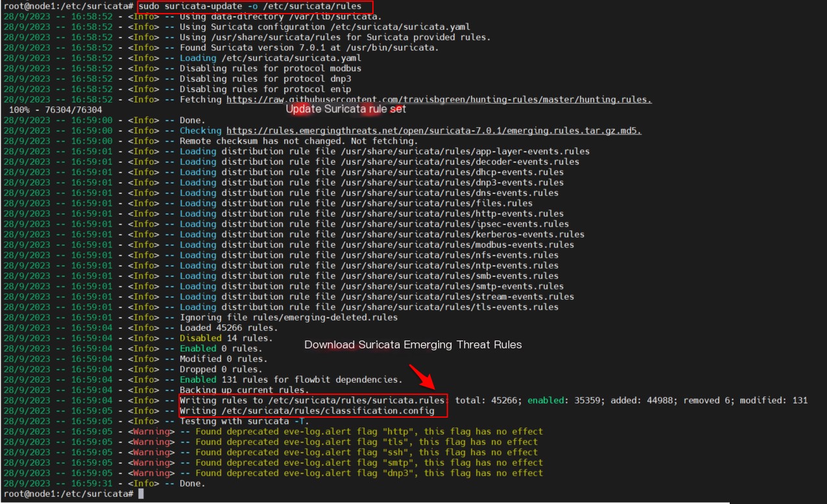Click 'Enabled 131 rules for flowbit dependencies.'
Image resolution: width=827 pixels, height=504 pixels.
291,379
